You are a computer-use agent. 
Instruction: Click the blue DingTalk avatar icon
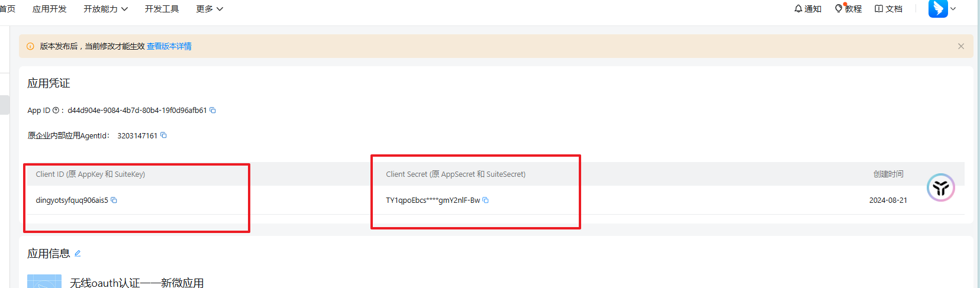[938, 8]
